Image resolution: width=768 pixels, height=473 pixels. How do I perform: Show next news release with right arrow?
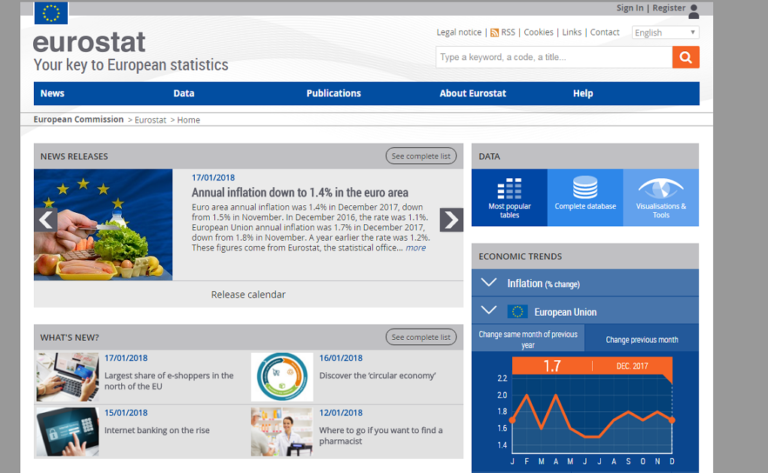[451, 220]
